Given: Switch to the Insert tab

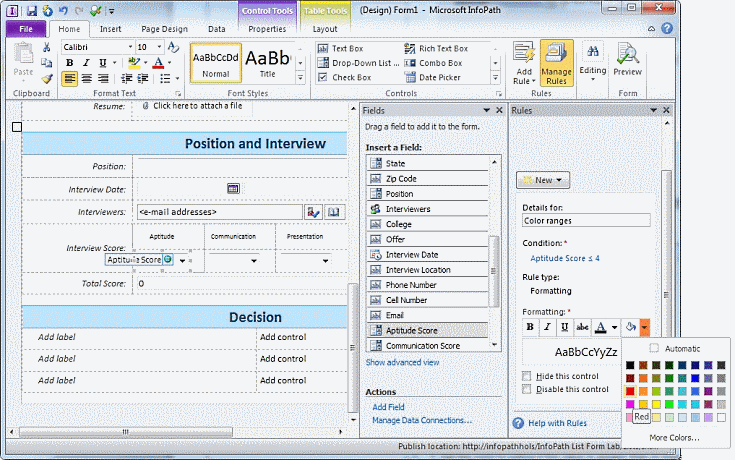Looking at the screenshot, I should 110,29.
